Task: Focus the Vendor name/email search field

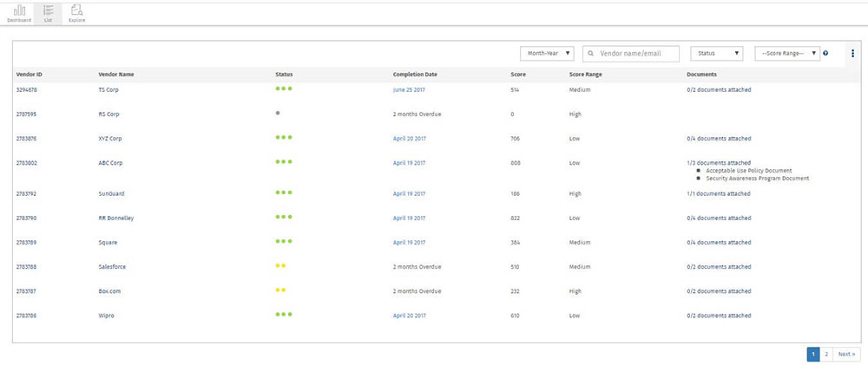Action: click(630, 54)
